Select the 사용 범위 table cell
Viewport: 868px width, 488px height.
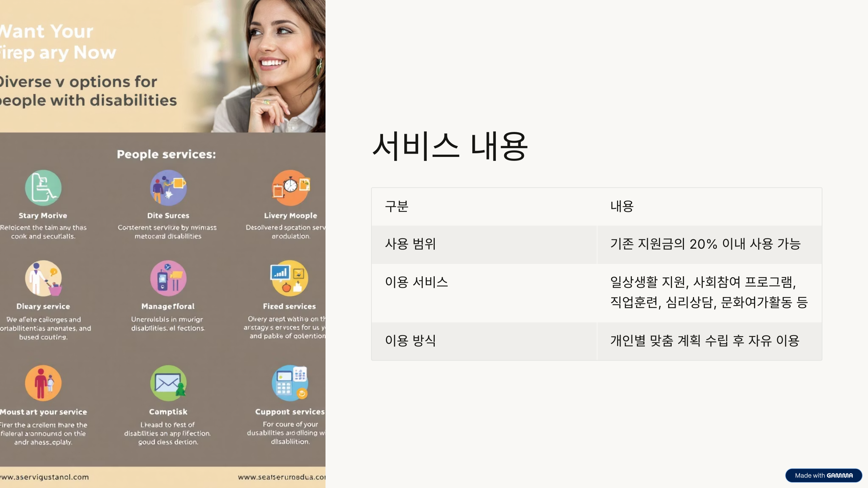click(410, 244)
